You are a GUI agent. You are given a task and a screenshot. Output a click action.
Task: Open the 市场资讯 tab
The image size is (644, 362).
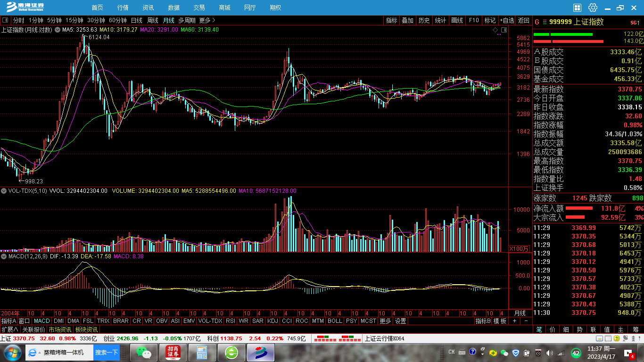tap(60, 329)
